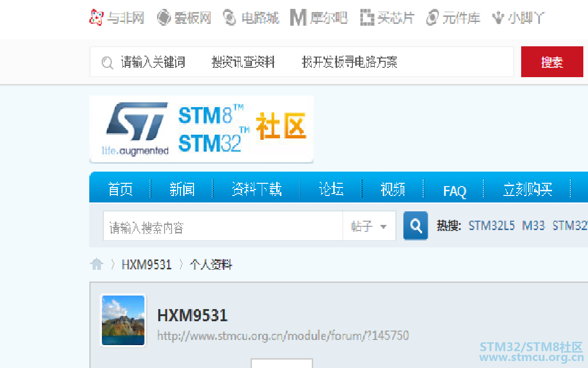Click the 与非网 logo icon
588x368 pixels.
point(96,18)
